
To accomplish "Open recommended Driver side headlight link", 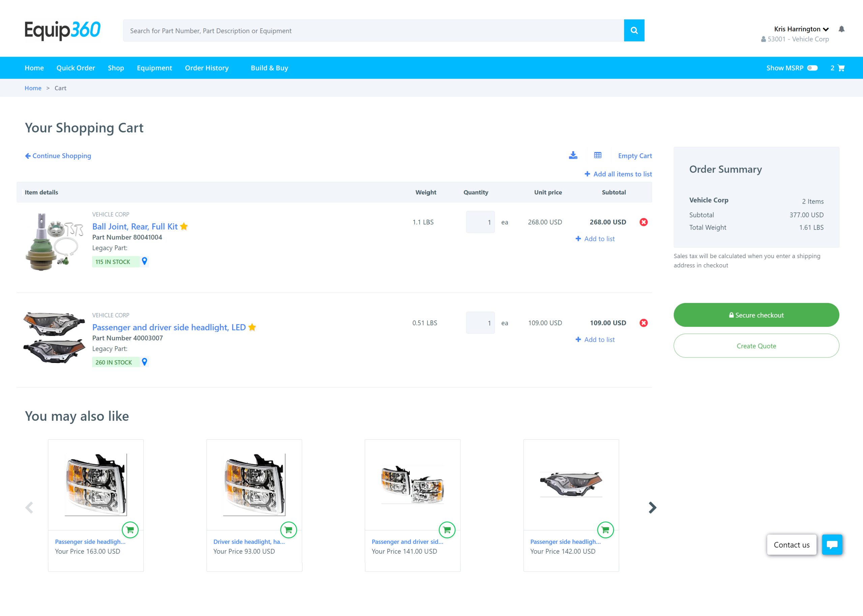I will (249, 542).
